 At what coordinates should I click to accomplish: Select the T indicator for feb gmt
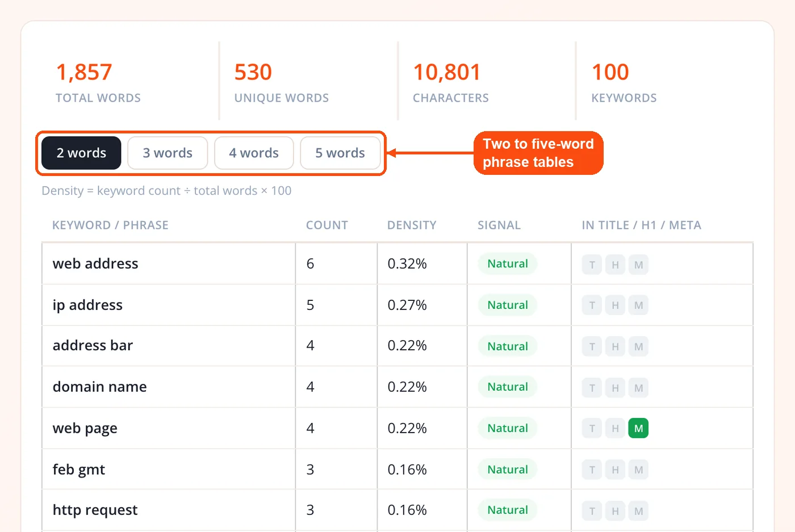[x=592, y=470]
